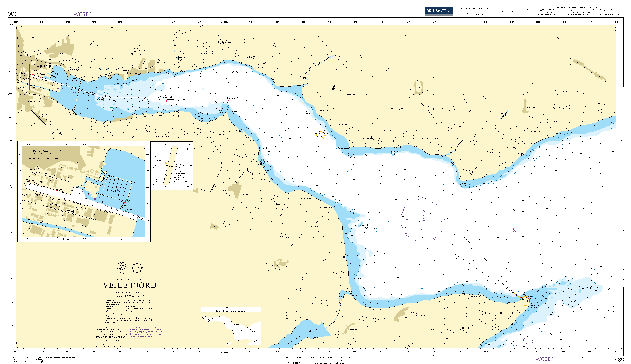Click the CHART ACCURACY note heading
The height and width of the screenshot is (364, 631).
[111, 327]
